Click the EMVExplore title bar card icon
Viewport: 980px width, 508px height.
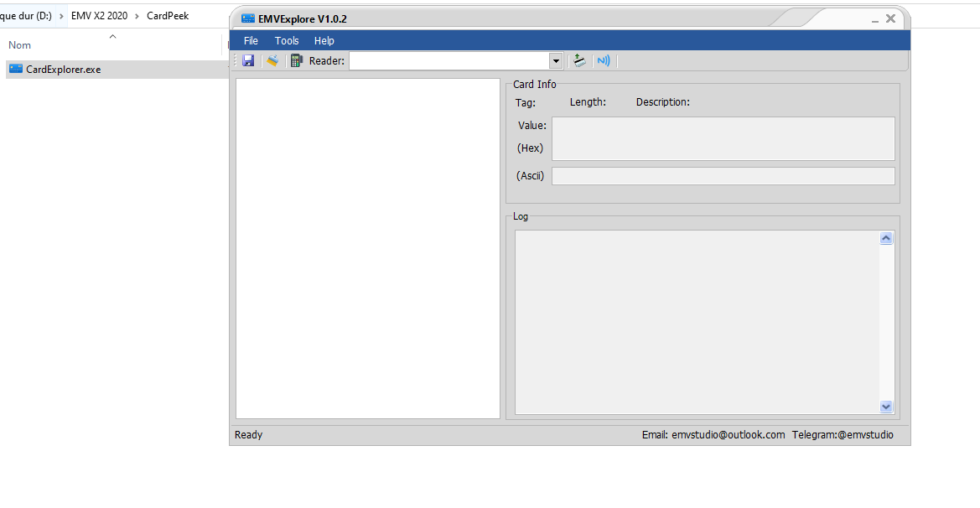click(248, 18)
